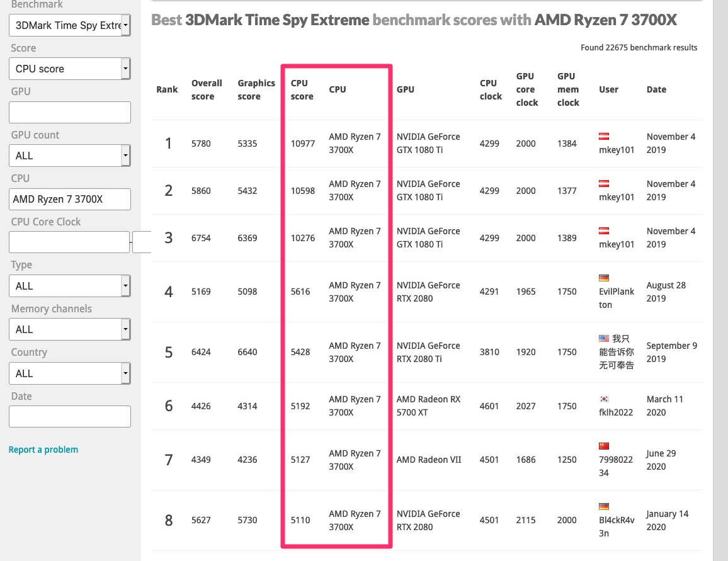728x561 pixels.
Task: Click the GPU core clock column header
Action: [527, 89]
